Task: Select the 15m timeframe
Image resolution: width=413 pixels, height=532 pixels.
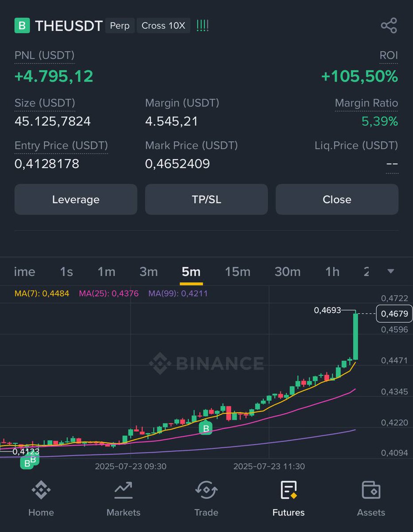Action: (x=238, y=272)
